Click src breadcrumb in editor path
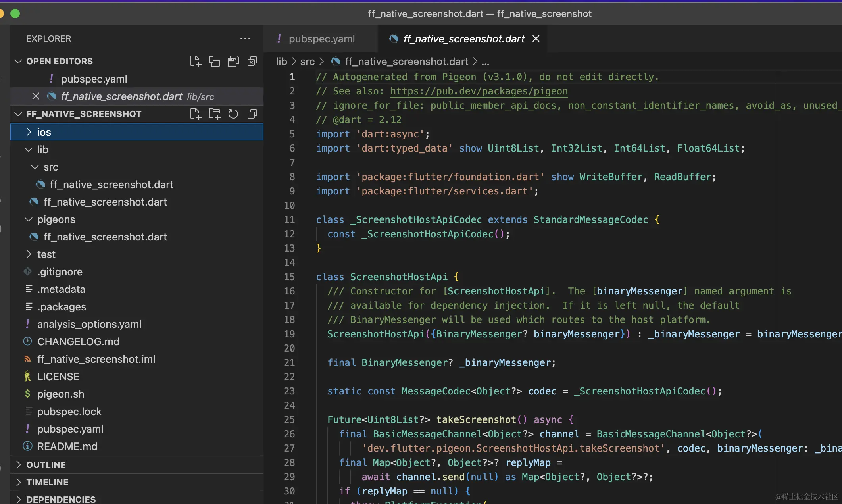This screenshot has height=504, width=842. pos(307,62)
